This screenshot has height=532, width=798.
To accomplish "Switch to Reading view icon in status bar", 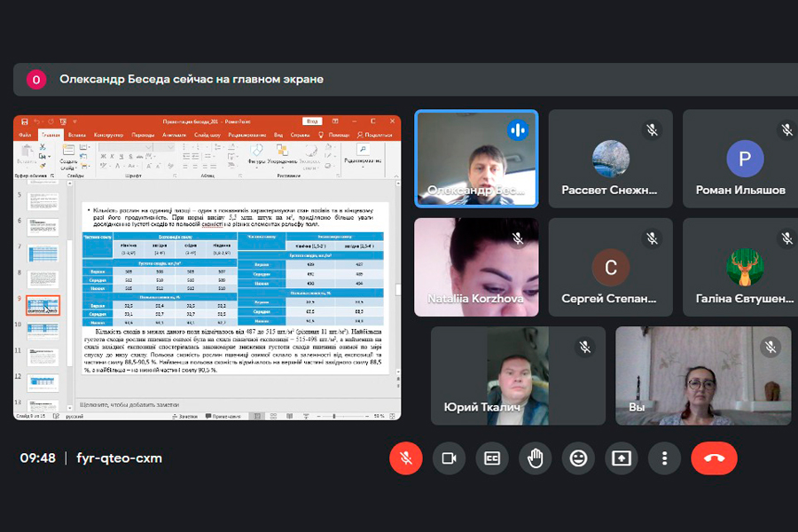I will pyautogui.click(x=290, y=416).
